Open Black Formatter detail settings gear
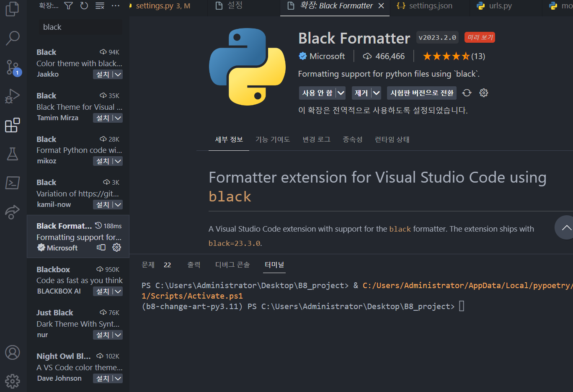Viewport: 573px width, 392px height. coord(484,93)
